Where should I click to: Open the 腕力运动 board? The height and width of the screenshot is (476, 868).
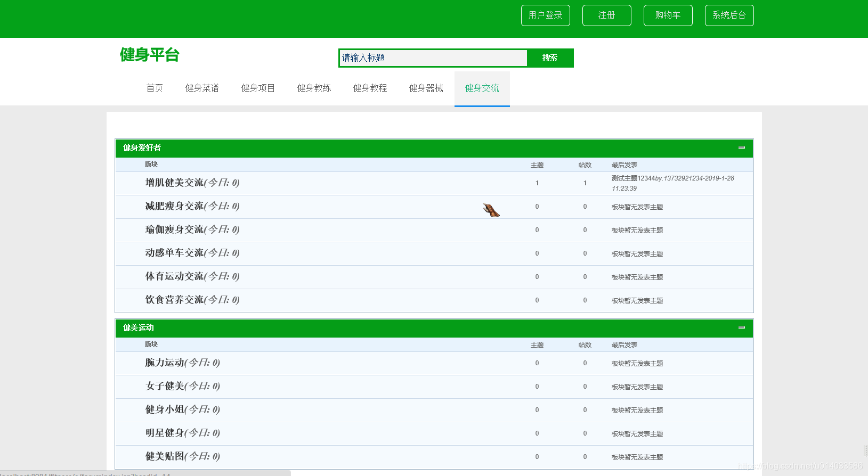click(x=165, y=363)
